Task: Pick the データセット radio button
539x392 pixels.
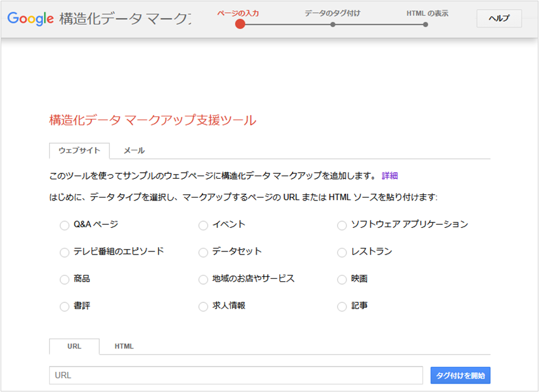Action: (x=203, y=252)
